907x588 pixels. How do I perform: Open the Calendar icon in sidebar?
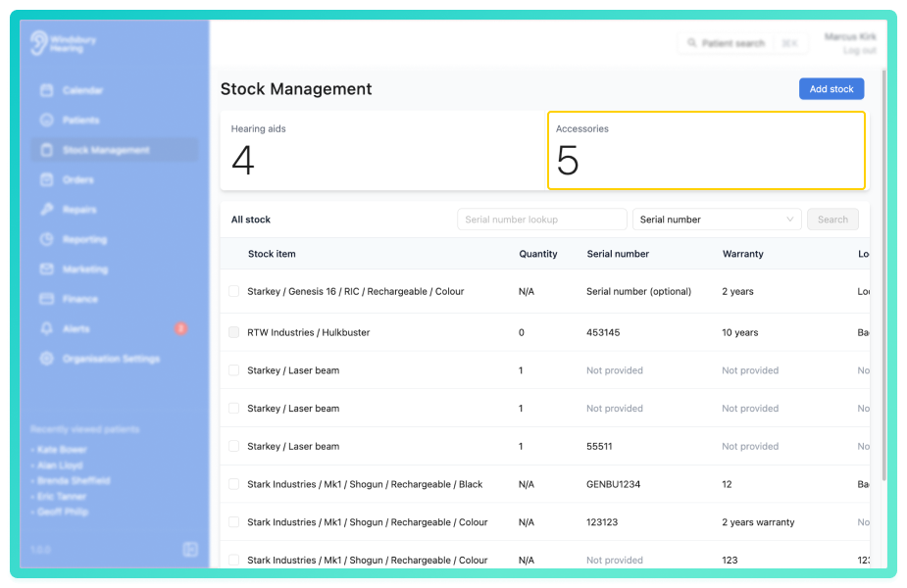pyautogui.click(x=47, y=90)
